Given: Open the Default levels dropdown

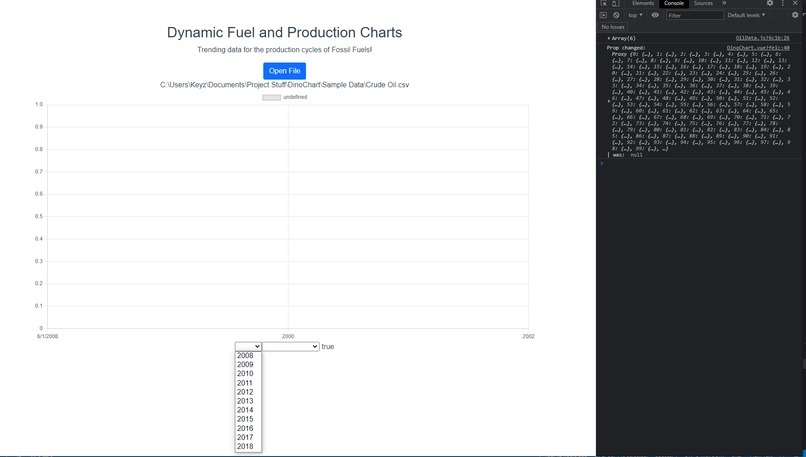Looking at the screenshot, I should pyautogui.click(x=746, y=15).
